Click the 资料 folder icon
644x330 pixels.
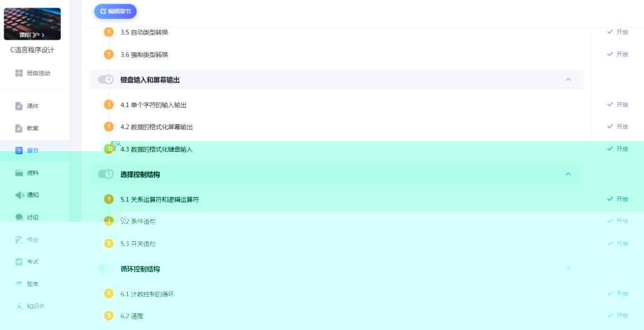pyautogui.click(x=19, y=173)
